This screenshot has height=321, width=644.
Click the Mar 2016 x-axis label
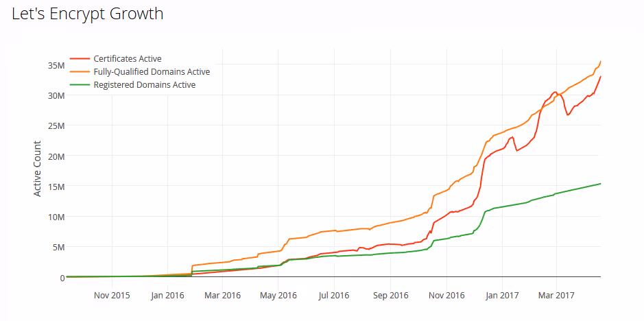(x=222, y=296)
